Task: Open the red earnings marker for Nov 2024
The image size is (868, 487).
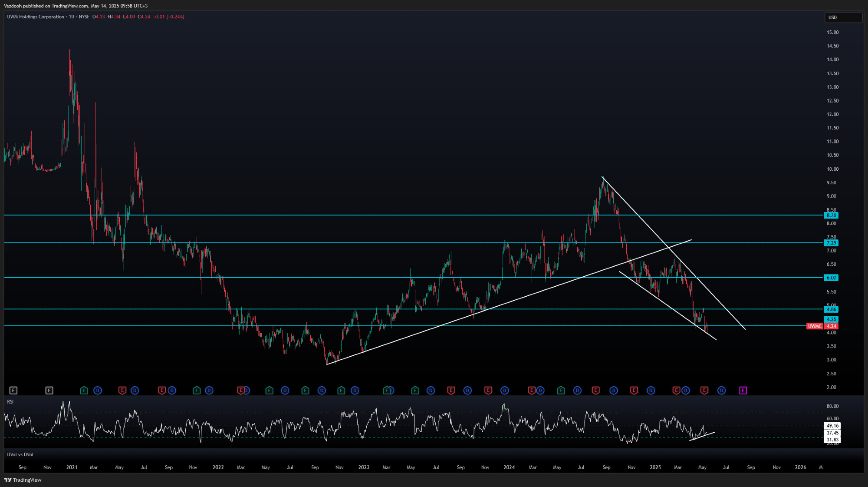Action: pos(634,391)
